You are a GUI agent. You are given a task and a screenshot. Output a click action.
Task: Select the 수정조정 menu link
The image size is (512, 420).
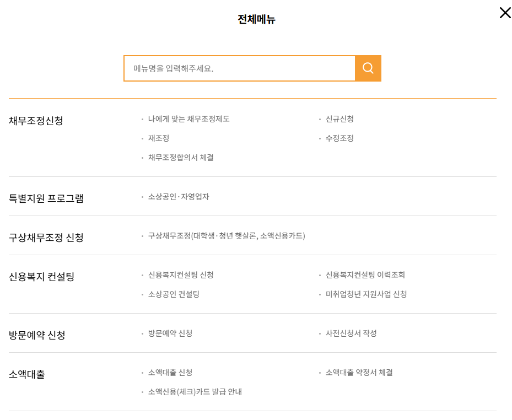(339, 138)
